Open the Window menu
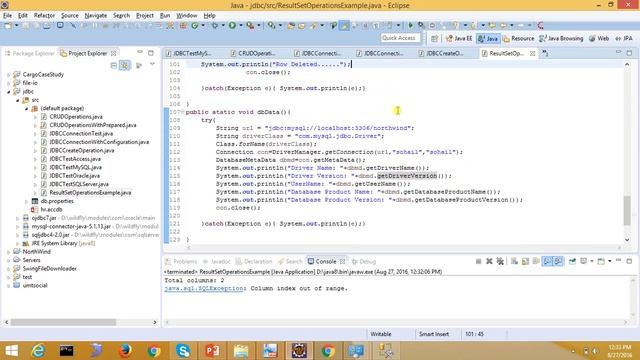Viewport: 640px width, 360px height. [187, 16]
